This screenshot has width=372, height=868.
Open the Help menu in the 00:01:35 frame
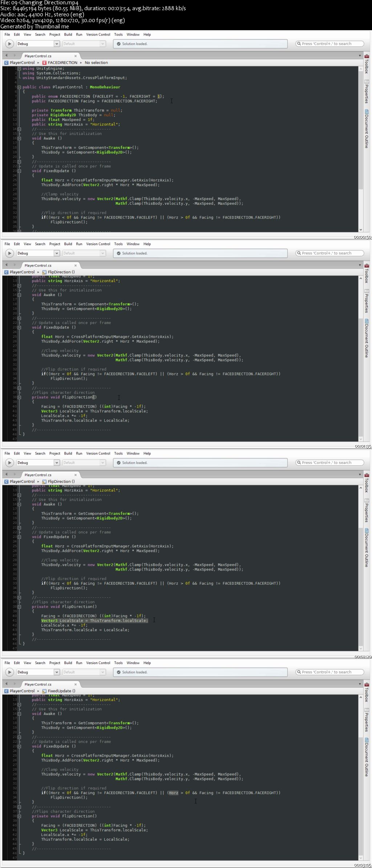(x=147, y=244)
